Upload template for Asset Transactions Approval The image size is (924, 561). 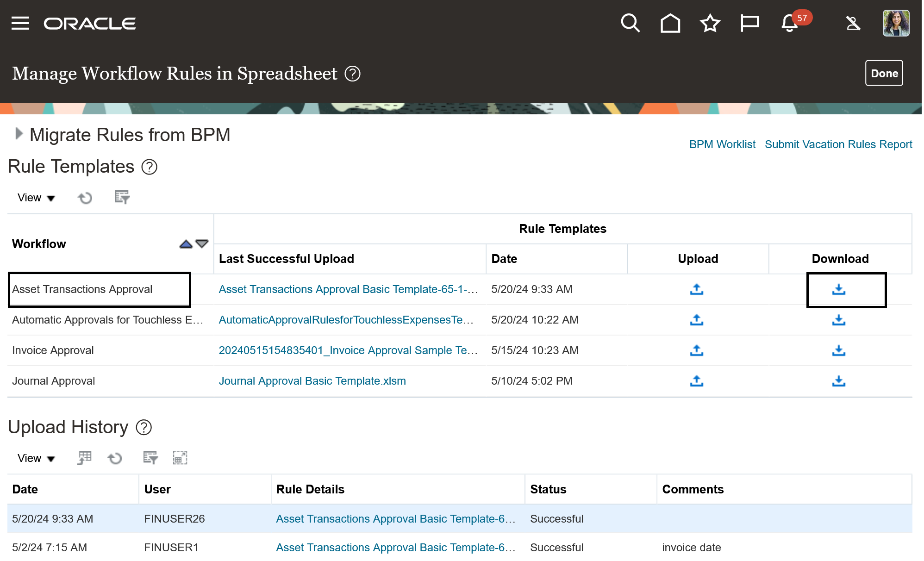pos(696,289)
